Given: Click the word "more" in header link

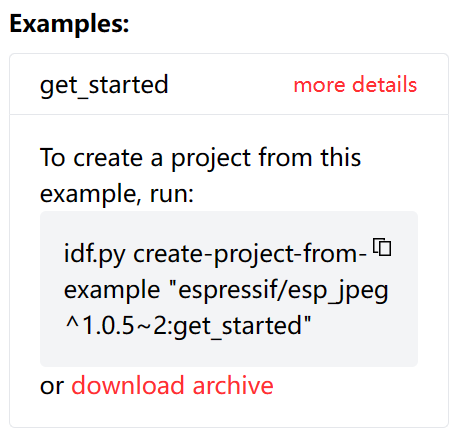Looking at the screenshot, I should [319, 85].
